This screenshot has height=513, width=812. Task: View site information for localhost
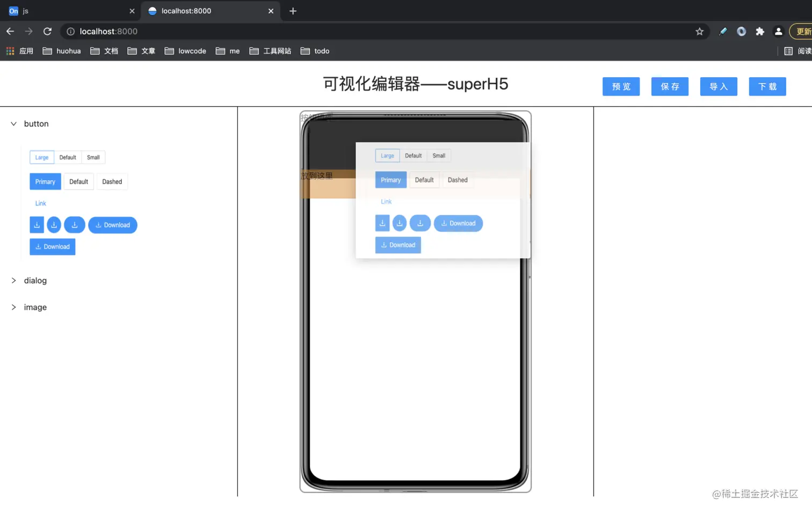click(x=70, y=32)
